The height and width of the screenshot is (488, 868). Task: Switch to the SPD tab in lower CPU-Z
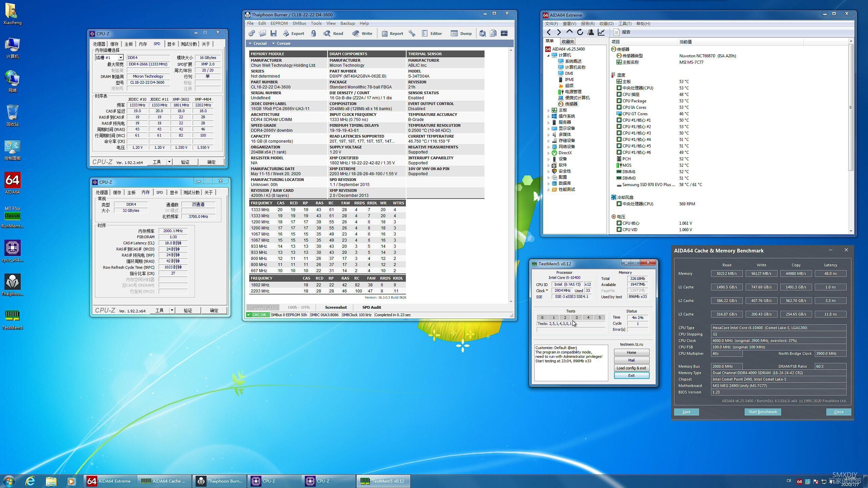(x=159, y=192)
